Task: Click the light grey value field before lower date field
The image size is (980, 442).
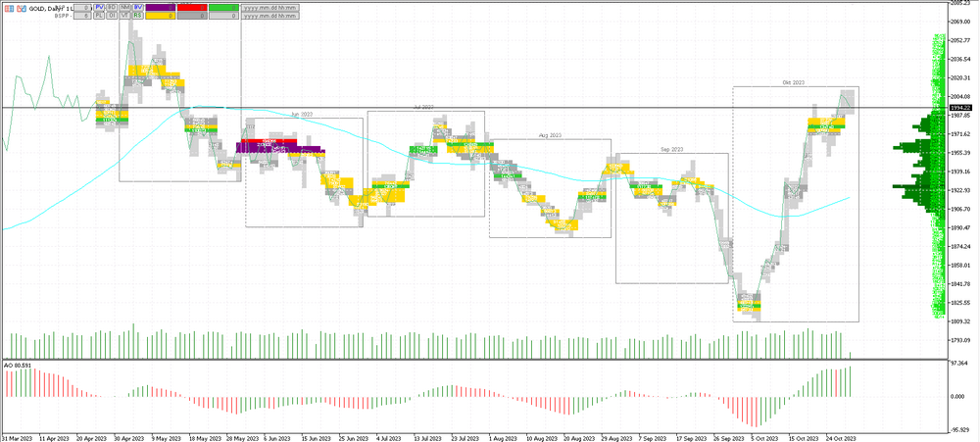Action: tap(223, 16)
